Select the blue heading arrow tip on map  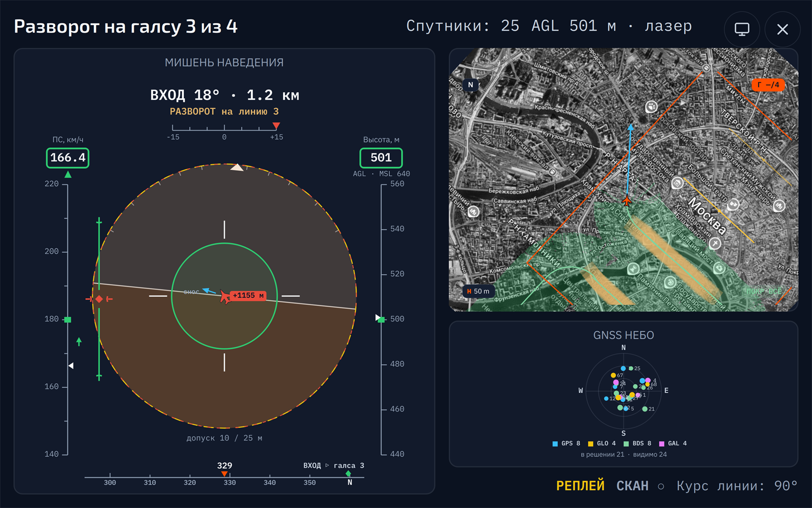630,127
